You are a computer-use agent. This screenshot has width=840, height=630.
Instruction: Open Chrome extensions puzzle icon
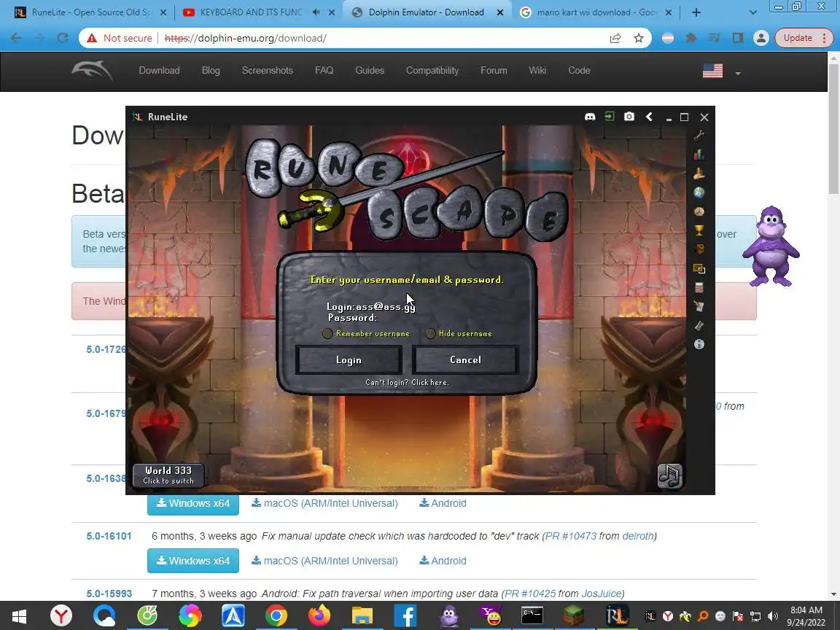pos(691,38)
